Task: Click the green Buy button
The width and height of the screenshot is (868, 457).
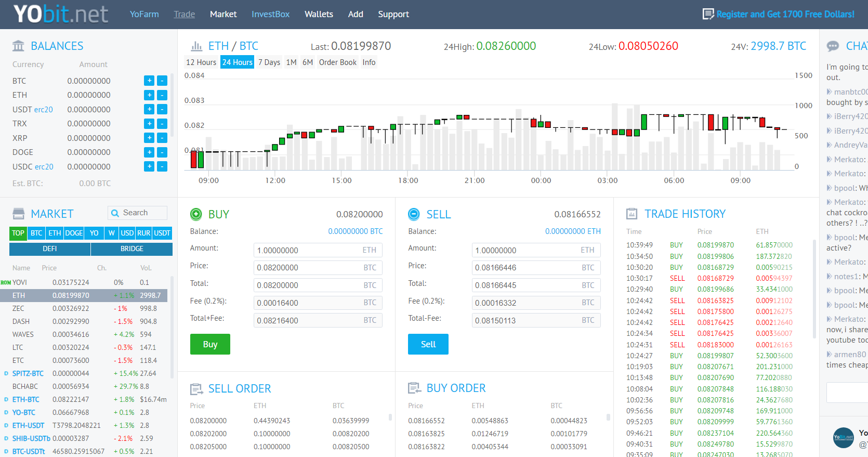Action: pyautogui.click(x=210, y=344)
